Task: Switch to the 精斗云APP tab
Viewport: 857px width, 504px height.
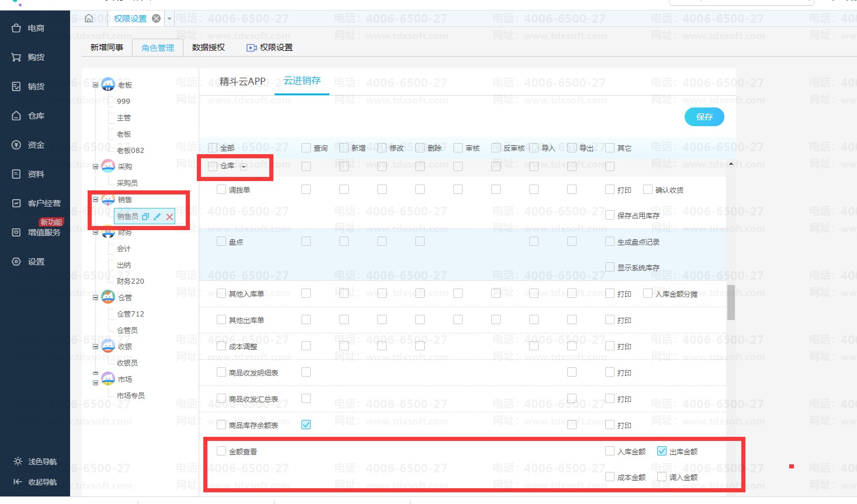Action: 242,82
